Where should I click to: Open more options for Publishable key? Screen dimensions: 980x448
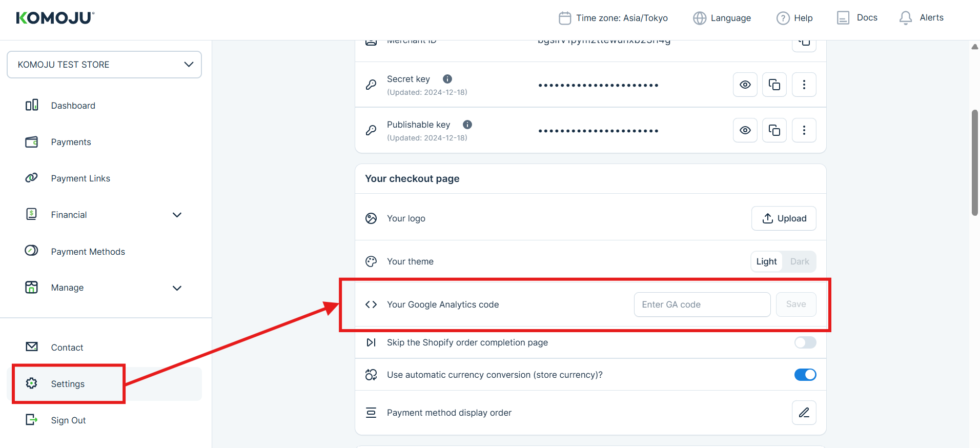pos(804,130)
